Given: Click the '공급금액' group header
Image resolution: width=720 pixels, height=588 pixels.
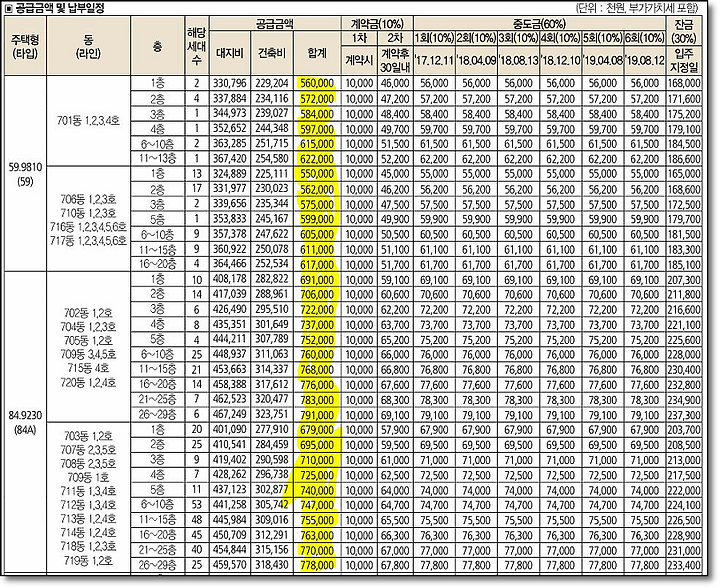Looking at the screenshot, I should [x=275, y=23].
